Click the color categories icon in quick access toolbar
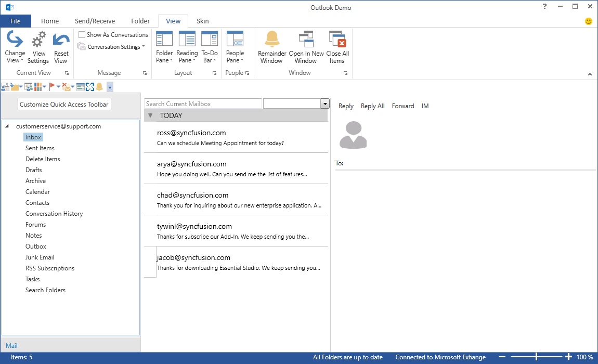The width and height of the screenshot is (598, 364). [x=37, y=86]
